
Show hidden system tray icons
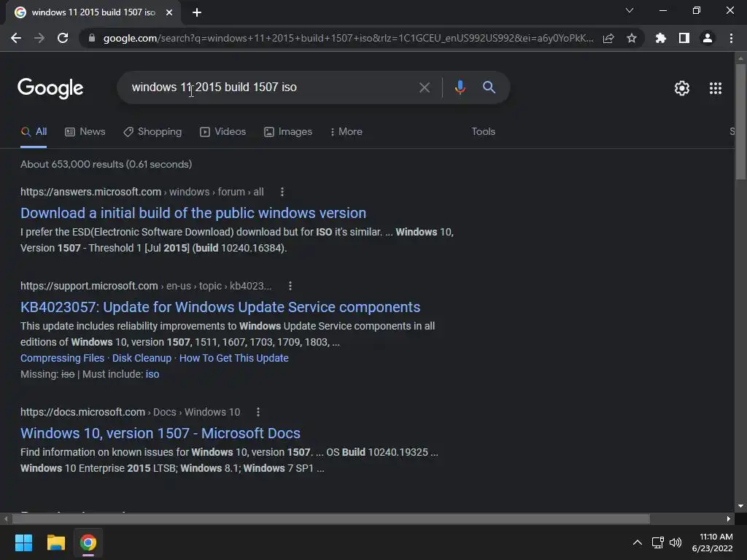638,542
